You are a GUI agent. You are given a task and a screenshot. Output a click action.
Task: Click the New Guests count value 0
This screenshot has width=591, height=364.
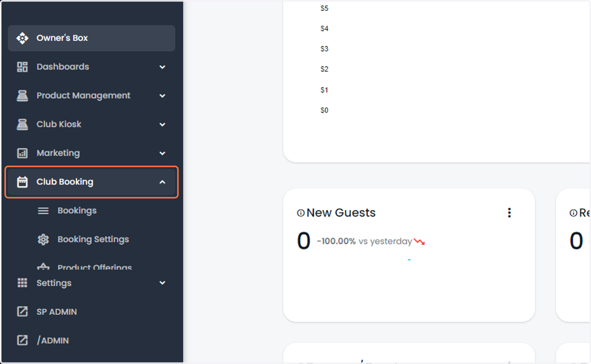(303, 242)
